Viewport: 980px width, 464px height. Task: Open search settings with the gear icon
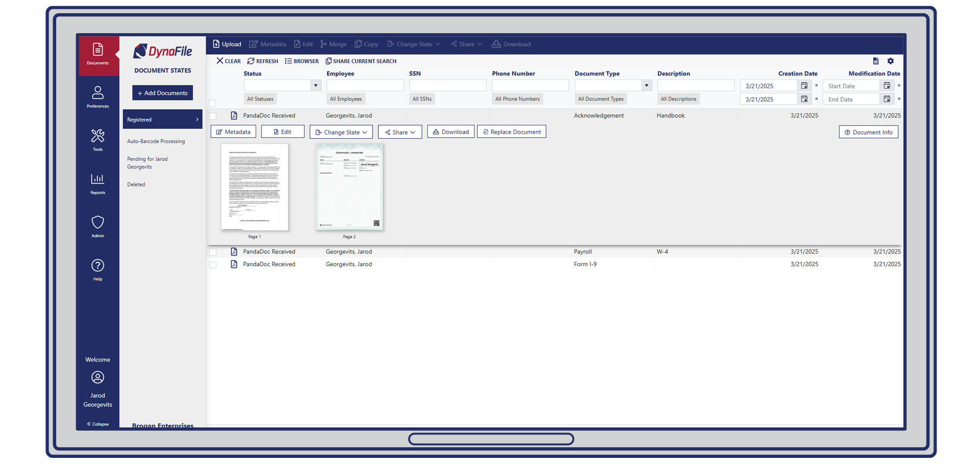pos(891,61)
